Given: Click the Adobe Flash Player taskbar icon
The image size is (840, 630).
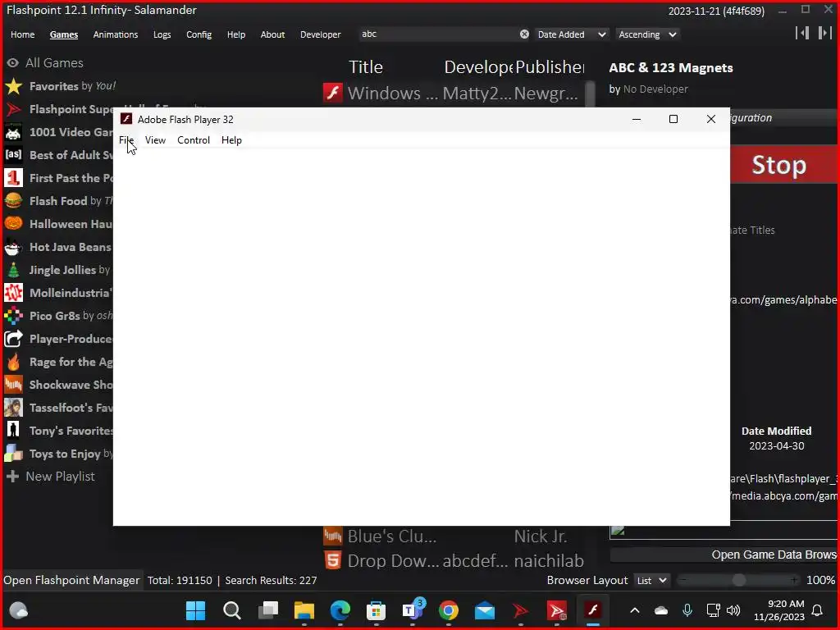Looking at the screenshot, I should (593, 610).
